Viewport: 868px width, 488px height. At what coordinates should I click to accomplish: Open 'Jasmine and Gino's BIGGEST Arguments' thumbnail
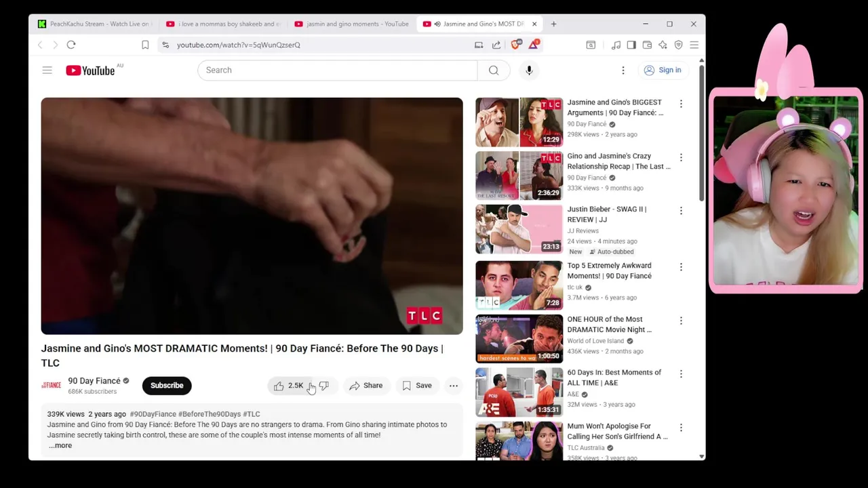(x=519, y=122)
